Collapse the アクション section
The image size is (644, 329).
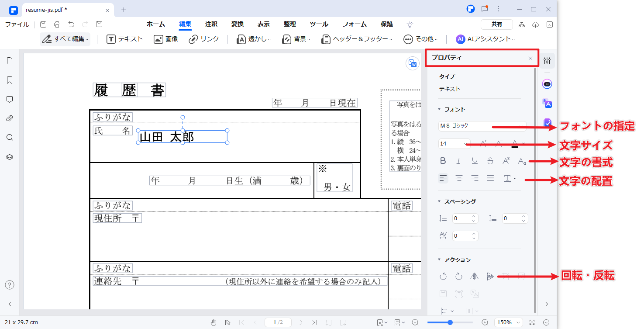[x=440, y=260]
